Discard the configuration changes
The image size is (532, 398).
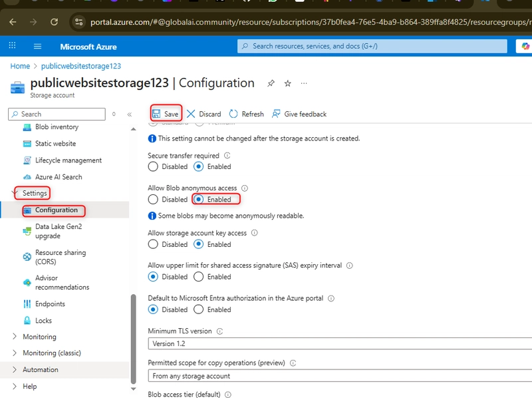(204, 114)
